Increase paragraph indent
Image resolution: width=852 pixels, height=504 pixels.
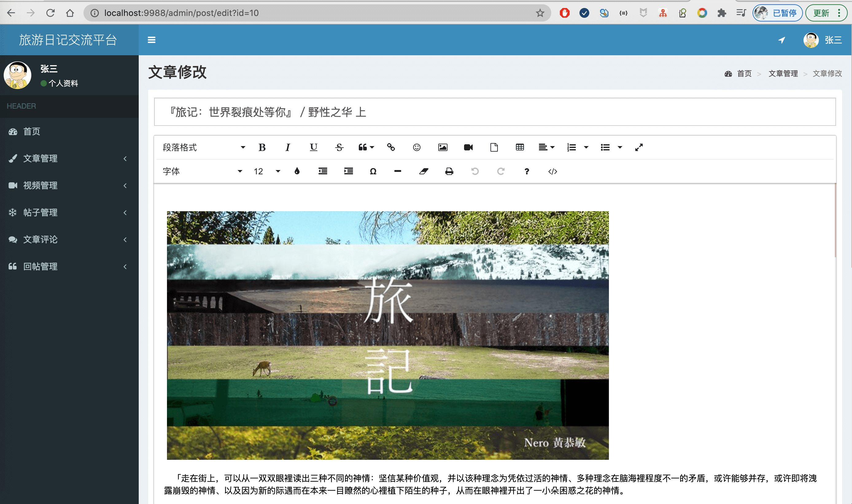349,171
